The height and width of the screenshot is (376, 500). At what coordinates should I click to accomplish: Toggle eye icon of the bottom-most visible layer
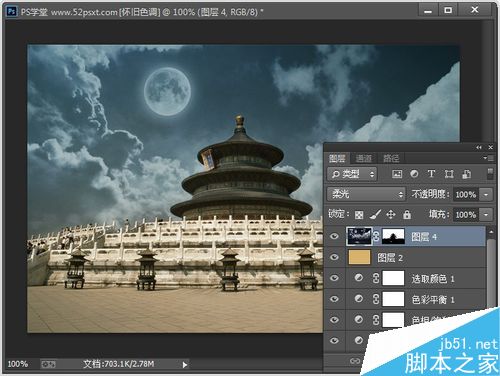pyautogui.click(x=334, y=340)
